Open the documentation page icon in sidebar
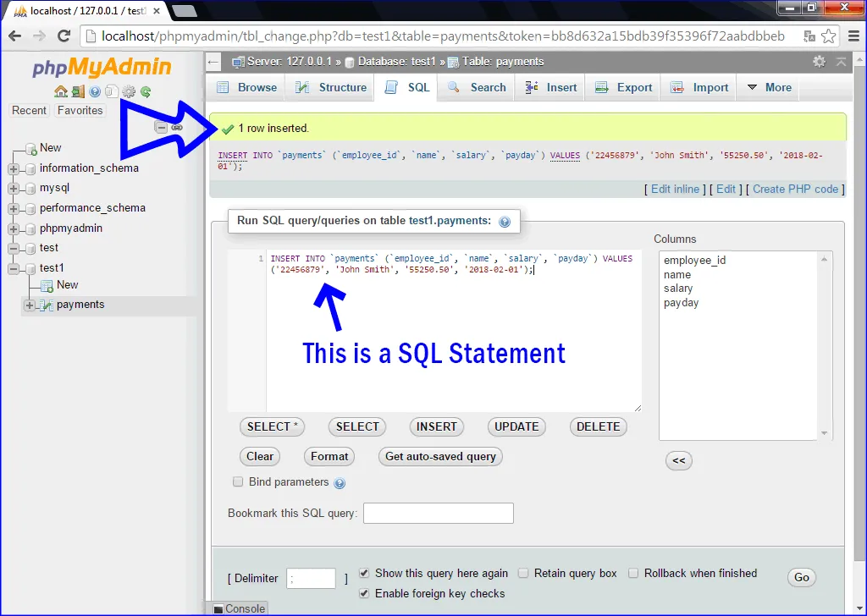Viewport: 867px width, 616px height. coord(112,91)
